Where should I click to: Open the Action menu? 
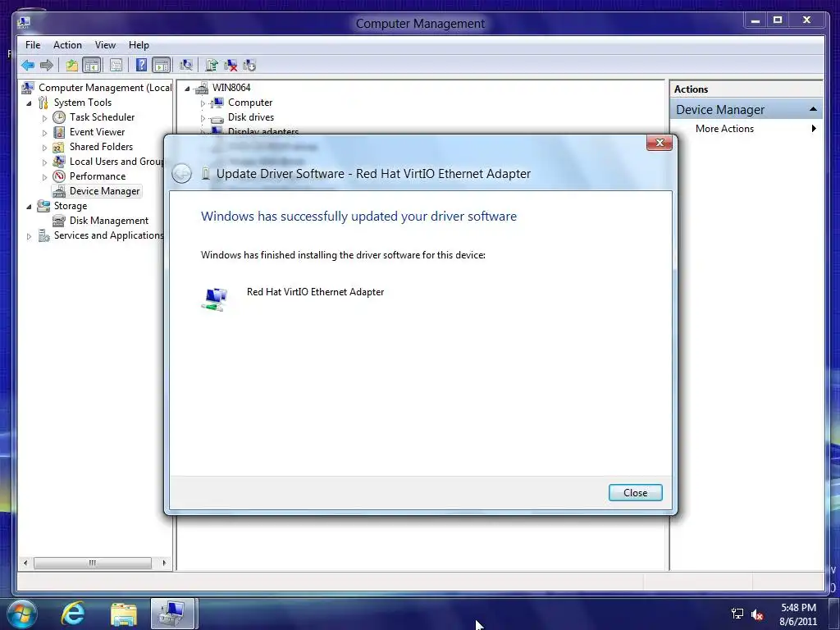tap(67, 45)
